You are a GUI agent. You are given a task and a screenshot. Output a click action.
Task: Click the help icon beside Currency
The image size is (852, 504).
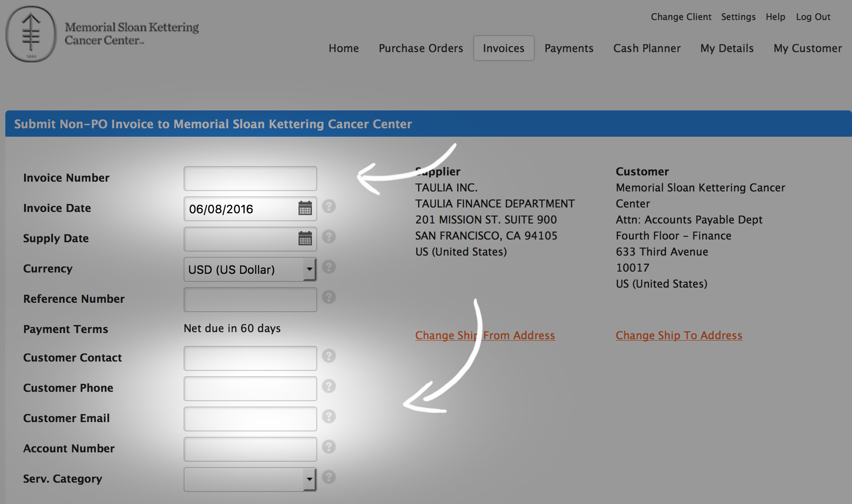point(329,267)
